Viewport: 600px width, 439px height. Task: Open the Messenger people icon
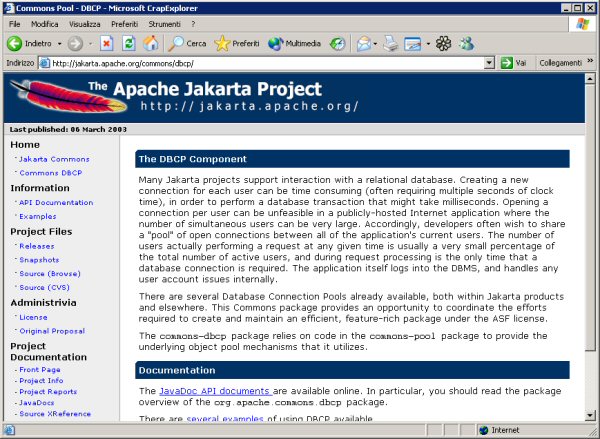coord(467,44)
